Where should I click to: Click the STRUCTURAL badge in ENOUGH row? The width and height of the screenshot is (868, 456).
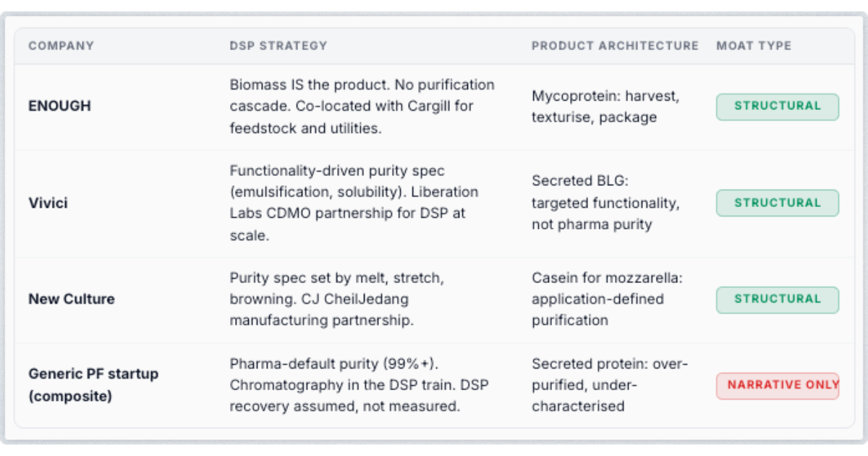click(x=778, y=106)
